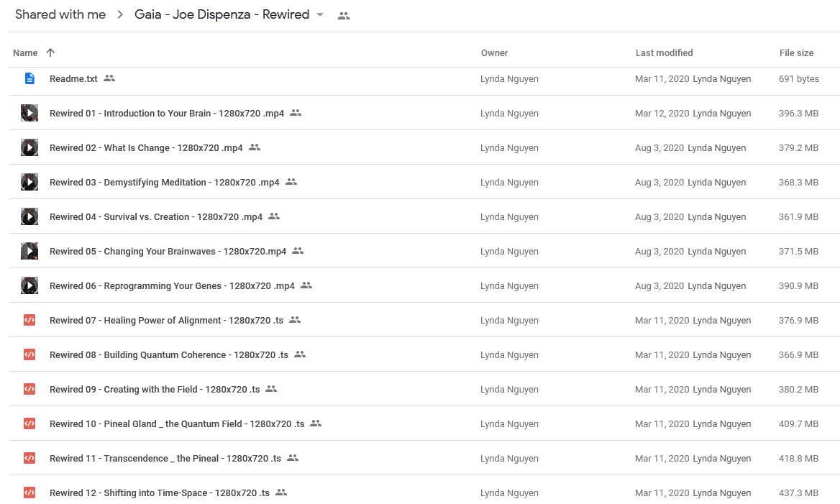The image size is (840, 504).
Task: Click the 418.8 MB file size
Action: pyautogui.click(x=798, y=459)
